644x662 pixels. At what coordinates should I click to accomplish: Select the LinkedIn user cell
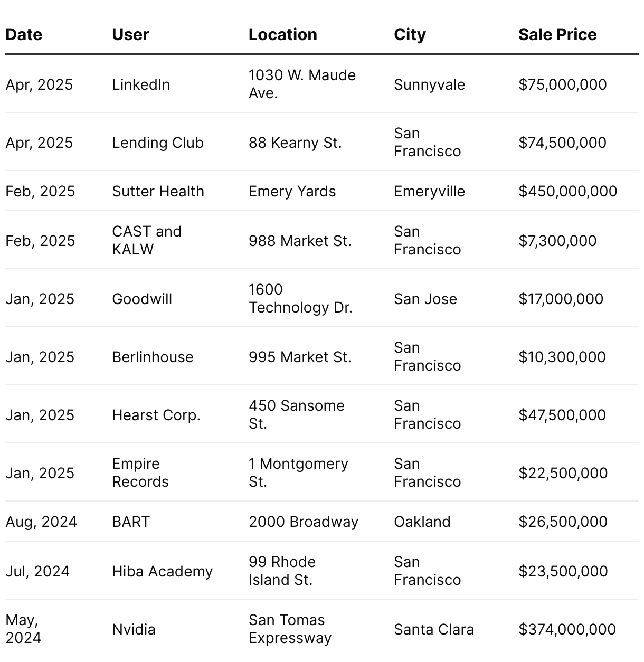tap(141, 84)
